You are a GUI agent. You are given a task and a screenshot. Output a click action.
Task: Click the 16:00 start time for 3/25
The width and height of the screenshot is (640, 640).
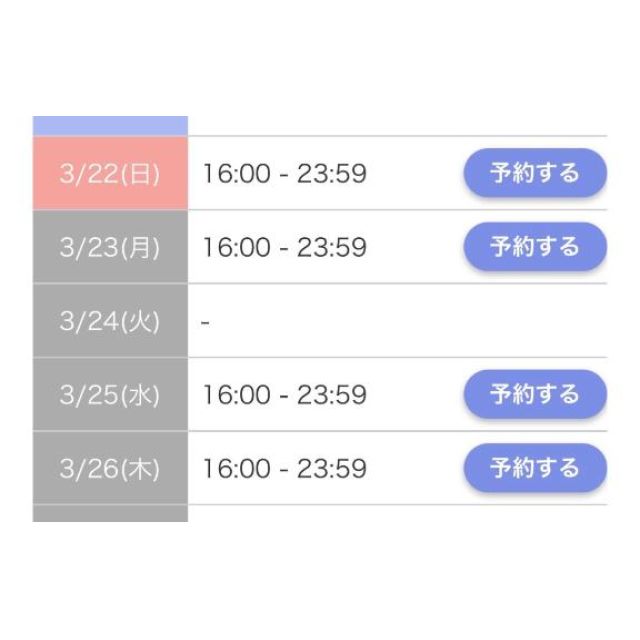click(x=236, y=395)
